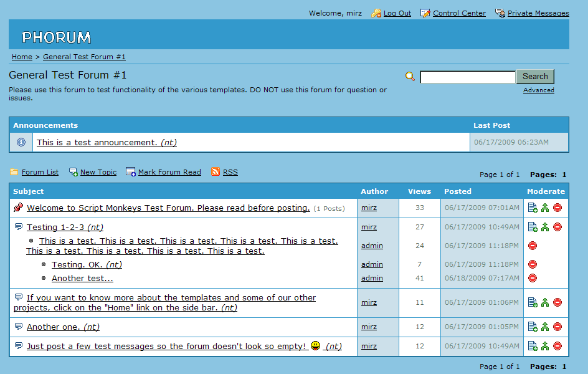Go to Home in the breadcrumb
This screenshot has width=588, height=374.
pyautogui.click(x=22, y=57)
